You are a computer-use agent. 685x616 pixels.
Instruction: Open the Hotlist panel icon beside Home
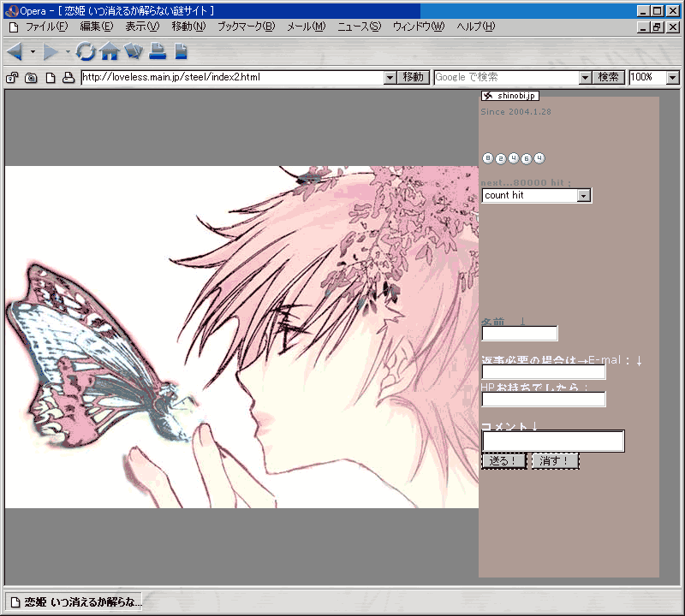pyautogui.click(x=134, y=51)
